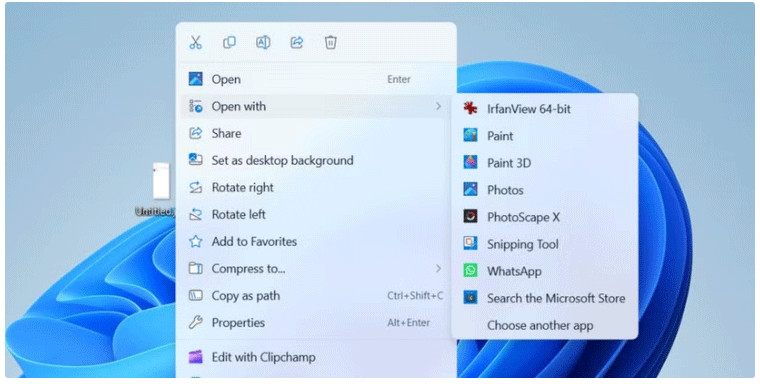Click the green WhatsApp icon
Image resolution: width=760 pixels, height=384 pixels.
(x=470, y=270)
